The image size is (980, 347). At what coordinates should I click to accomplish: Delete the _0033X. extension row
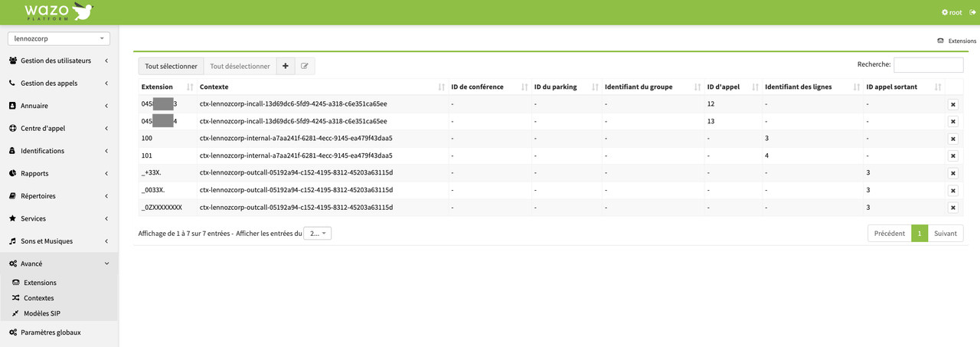pos(952,190)
